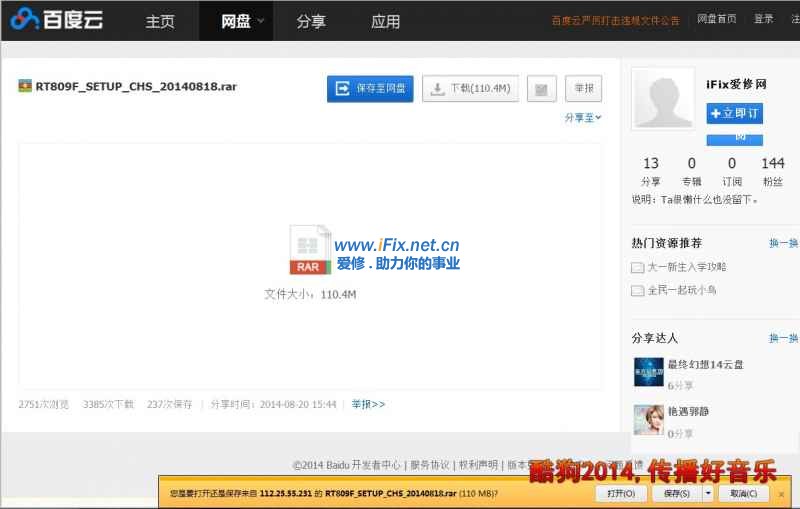
Task: Click the 文件大小: 110.4M text
Action: [310, 294]
